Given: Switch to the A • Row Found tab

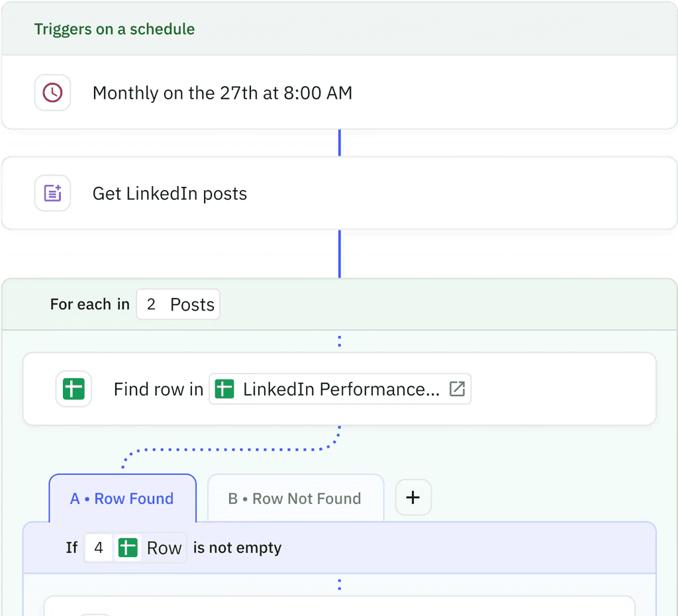Looking at the screenshot, I should pyautogui.click(x=122, y=499).
